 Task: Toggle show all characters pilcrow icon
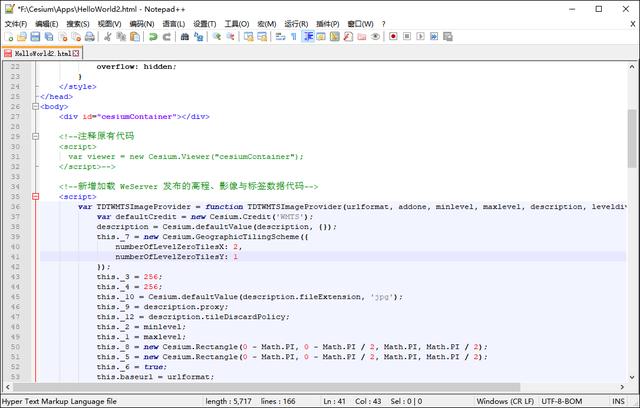pos(294,37)
